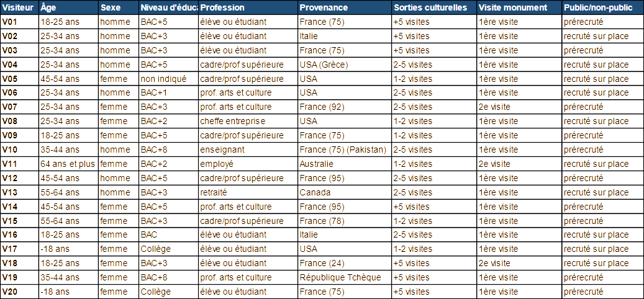Click visitor cell V05
644x299 pixels.
point(20,79)
